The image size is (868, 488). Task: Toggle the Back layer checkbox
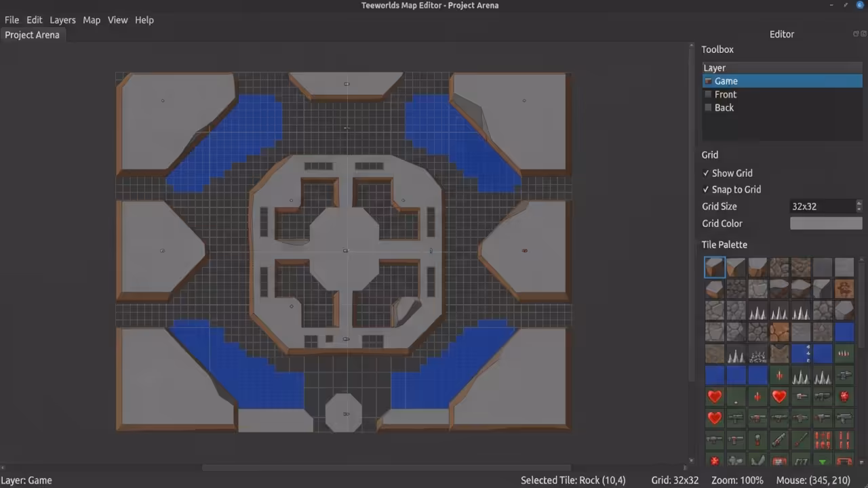click(709, 107)
